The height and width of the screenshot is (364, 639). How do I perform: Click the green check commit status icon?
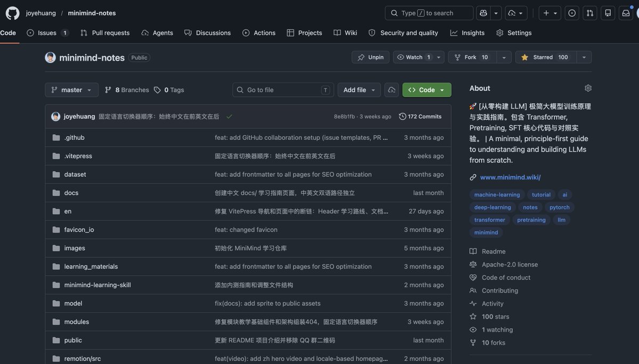pyautogui.click(x=230, y=117)
